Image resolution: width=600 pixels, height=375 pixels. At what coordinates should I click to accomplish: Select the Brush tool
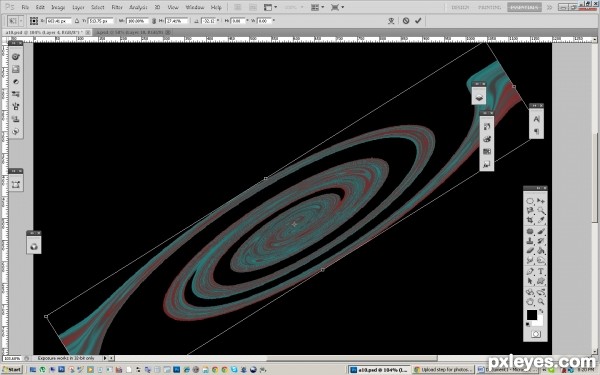[541, 231]
